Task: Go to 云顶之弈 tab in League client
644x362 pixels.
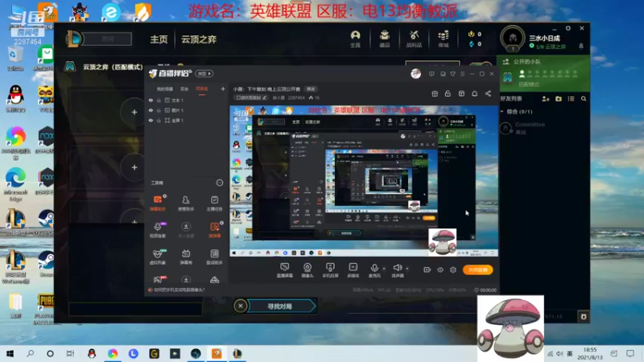Action: 199,39
